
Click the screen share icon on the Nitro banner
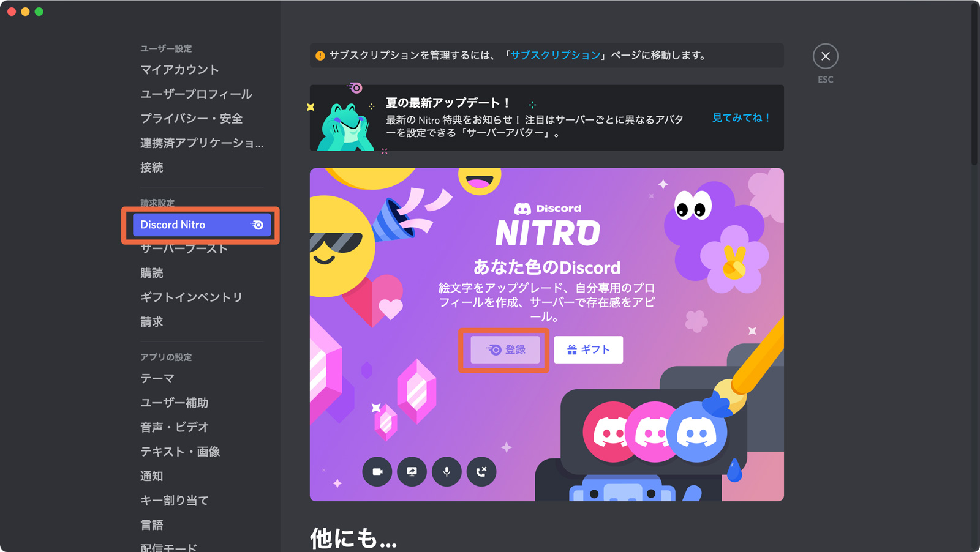[412, 472]
